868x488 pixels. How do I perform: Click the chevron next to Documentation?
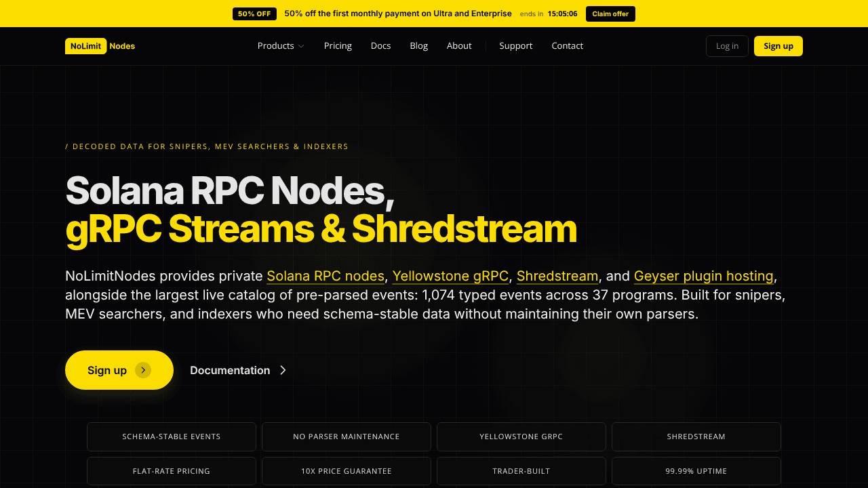click(x=283, y=370)
